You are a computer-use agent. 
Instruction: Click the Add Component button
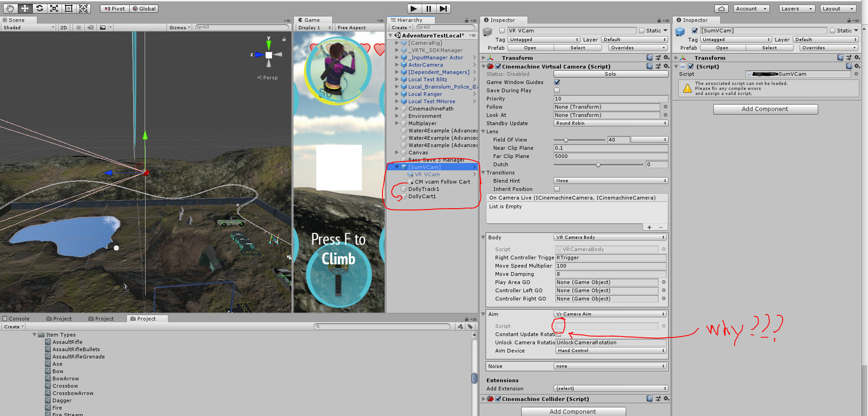coord(765,109)
